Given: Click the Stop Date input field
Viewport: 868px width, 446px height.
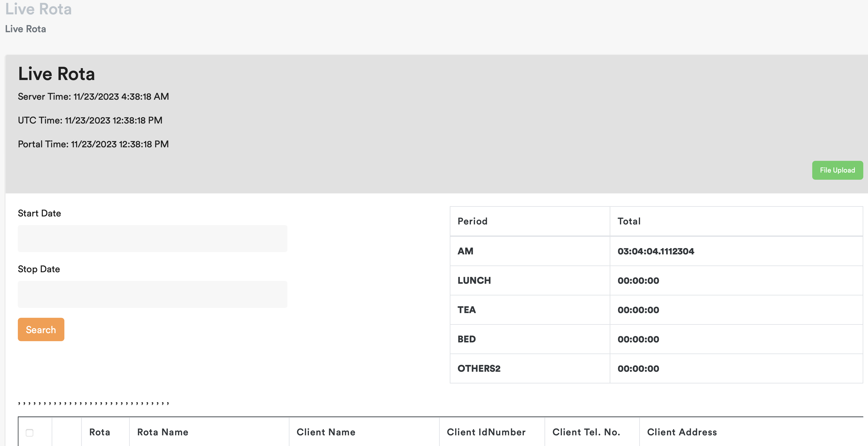Looking at the screenshot, I should click(152, 294).
